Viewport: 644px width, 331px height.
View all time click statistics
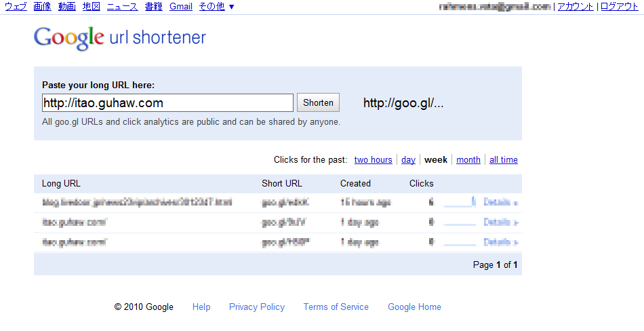point(504,160)
